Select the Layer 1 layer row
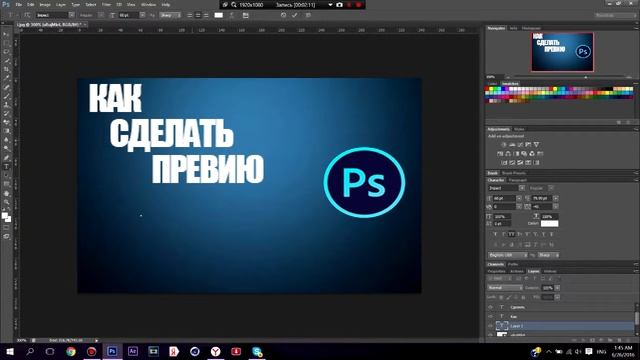The height and width of the screenshot is (360, 640). pos(561,326)
